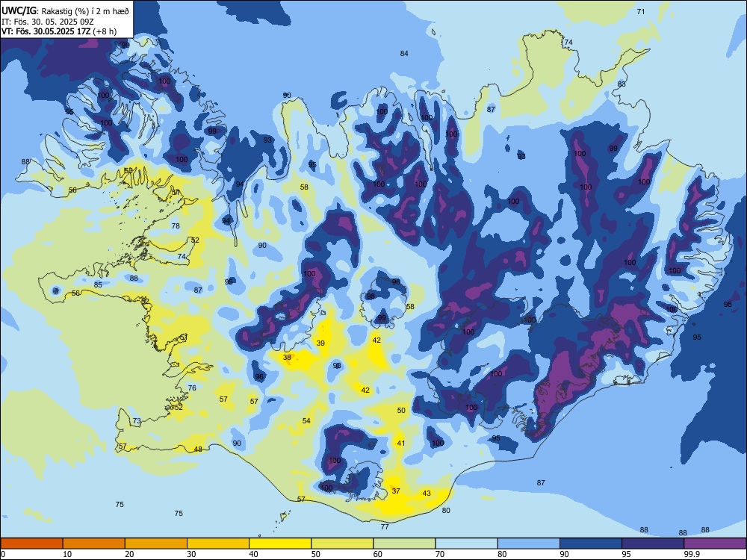Click the map value 48 on the southwest coast
The image size is (747, 560).
click(198, 449)
